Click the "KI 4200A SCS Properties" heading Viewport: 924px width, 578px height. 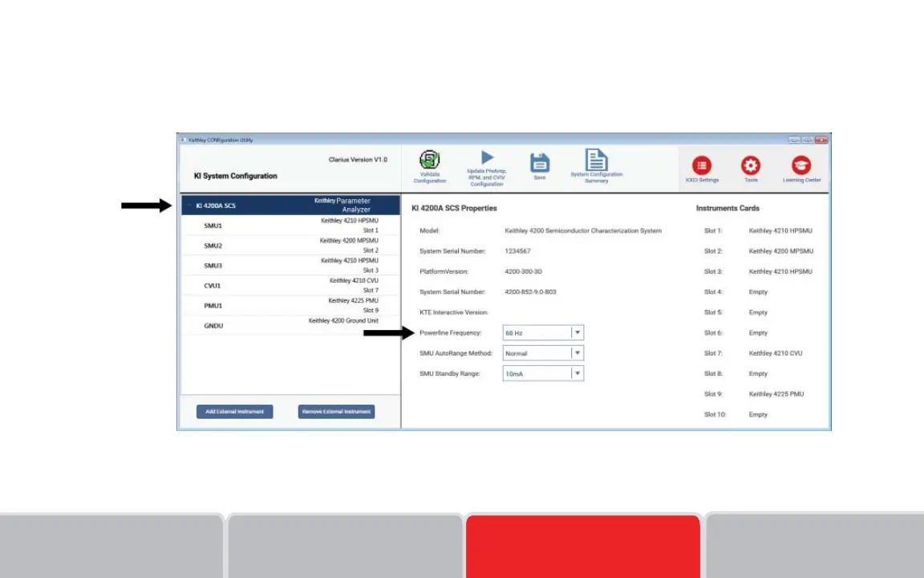pyautogui.click(x=454, y=208)
